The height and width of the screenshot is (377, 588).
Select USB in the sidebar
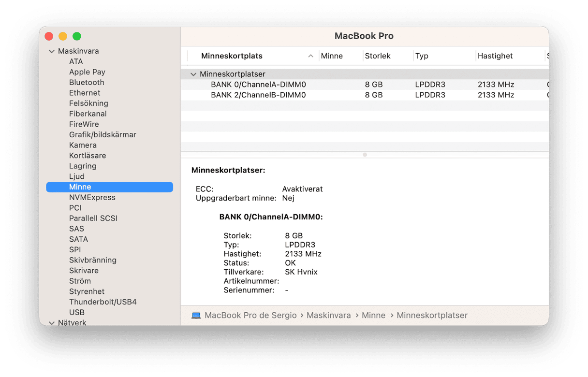[x=77, y=312]
